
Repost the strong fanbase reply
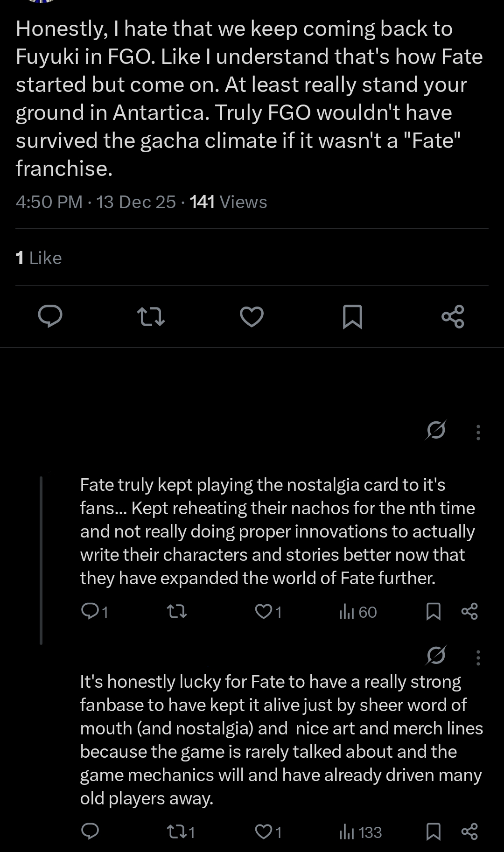point(177,831)
